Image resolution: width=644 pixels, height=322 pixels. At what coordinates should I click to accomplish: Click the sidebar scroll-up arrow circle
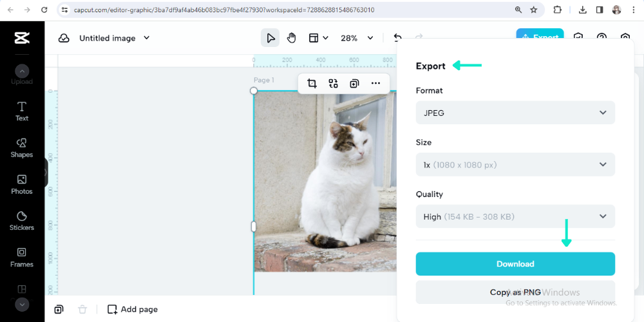22,71
